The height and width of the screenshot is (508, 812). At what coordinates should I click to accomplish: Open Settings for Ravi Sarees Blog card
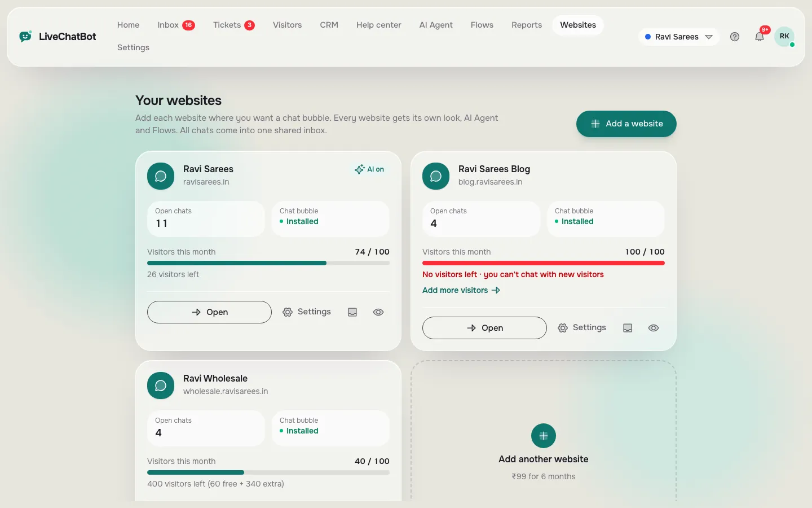point(582,328)
